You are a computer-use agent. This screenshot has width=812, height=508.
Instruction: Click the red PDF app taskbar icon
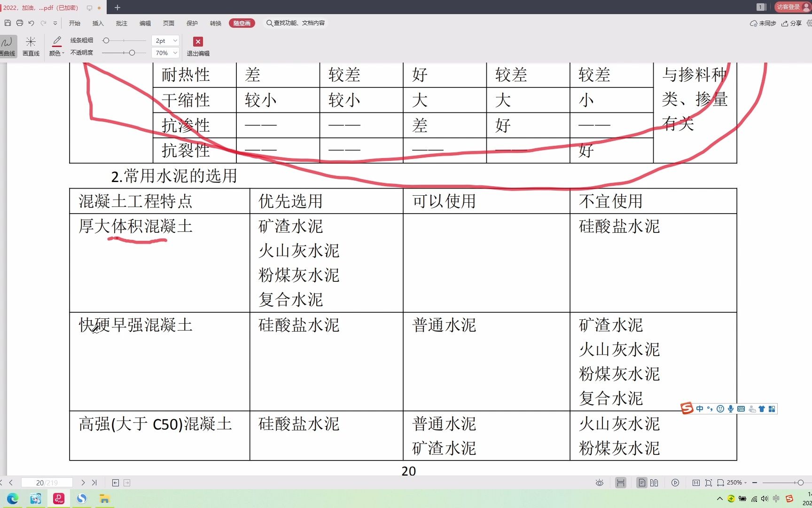(x=59, y=499)
